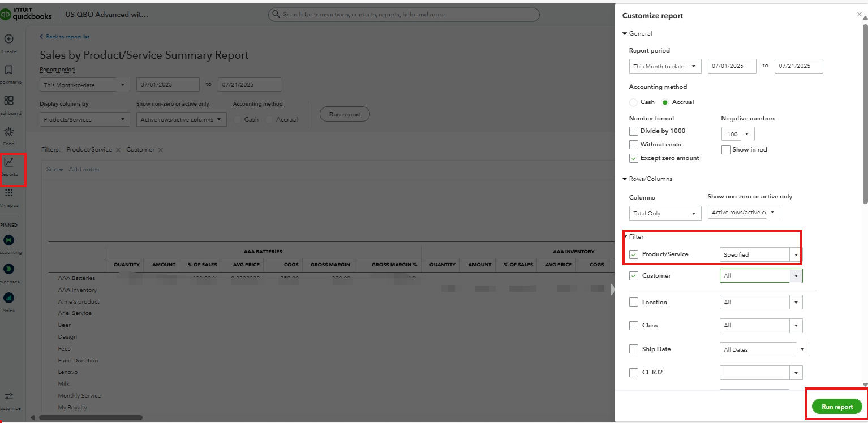This screenshot has height=423, width=868.
Task: Open the Sort menu
Action: (54, 169)
